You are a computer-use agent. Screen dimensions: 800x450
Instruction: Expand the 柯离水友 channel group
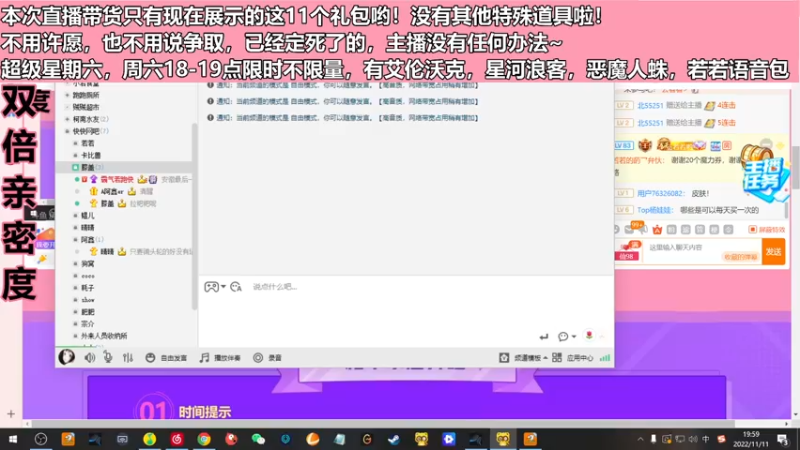click(x=67, y=119)
